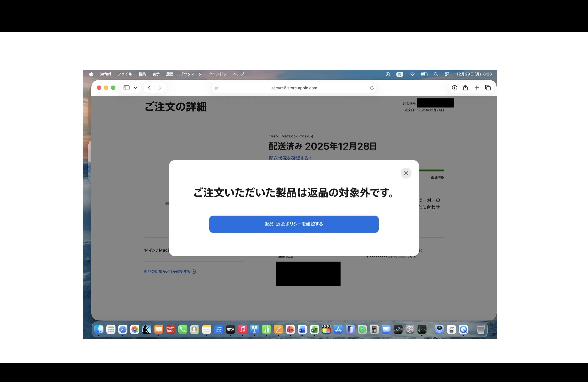The image size is (588, 382).
Task: Open Activity Monitor in Dock
Action: pos(422,329)
